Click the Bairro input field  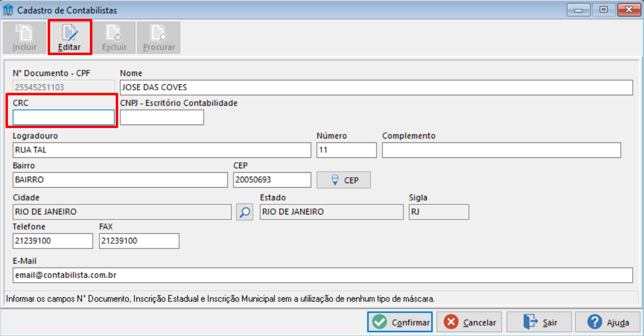pyautogui.click(x=120, y=180)
